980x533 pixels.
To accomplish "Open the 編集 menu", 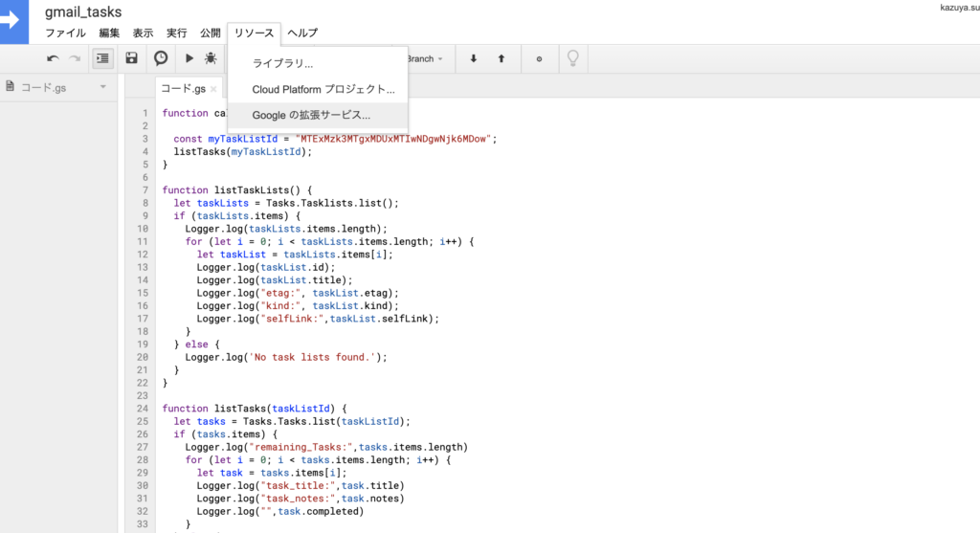I will pyautogui.click(x=109, y=33).
